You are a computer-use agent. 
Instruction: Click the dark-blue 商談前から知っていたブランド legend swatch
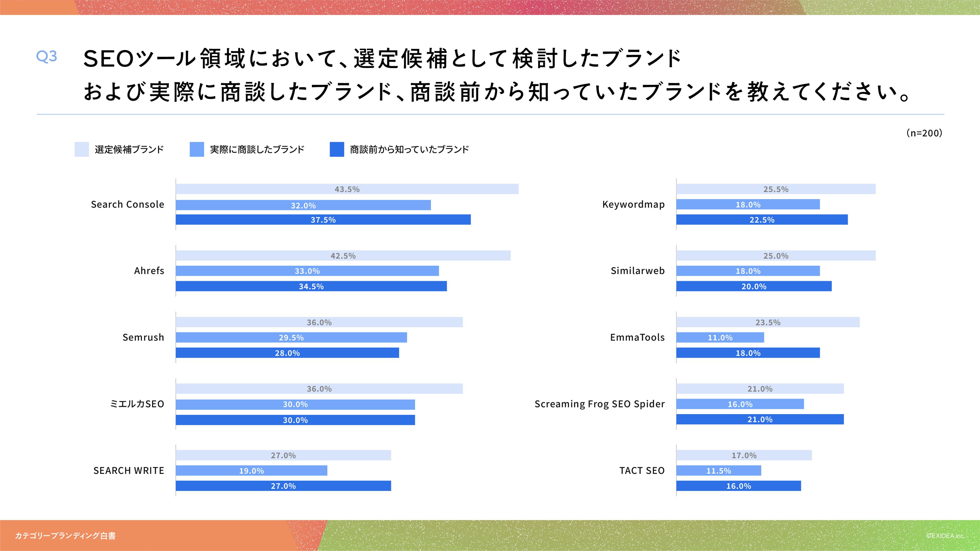[337, 149]
